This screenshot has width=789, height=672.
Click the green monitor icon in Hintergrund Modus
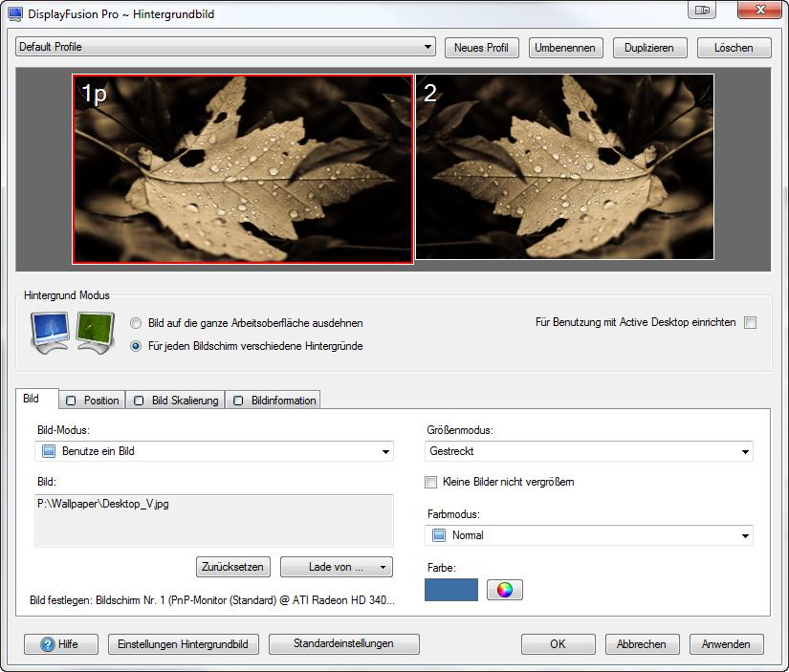click(96, 333)
